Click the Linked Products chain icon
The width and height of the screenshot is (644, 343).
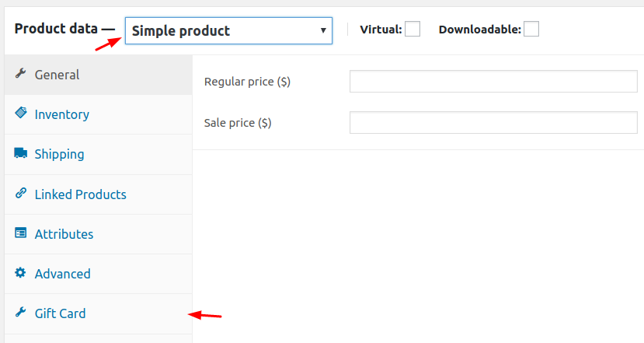click(21, 193)
